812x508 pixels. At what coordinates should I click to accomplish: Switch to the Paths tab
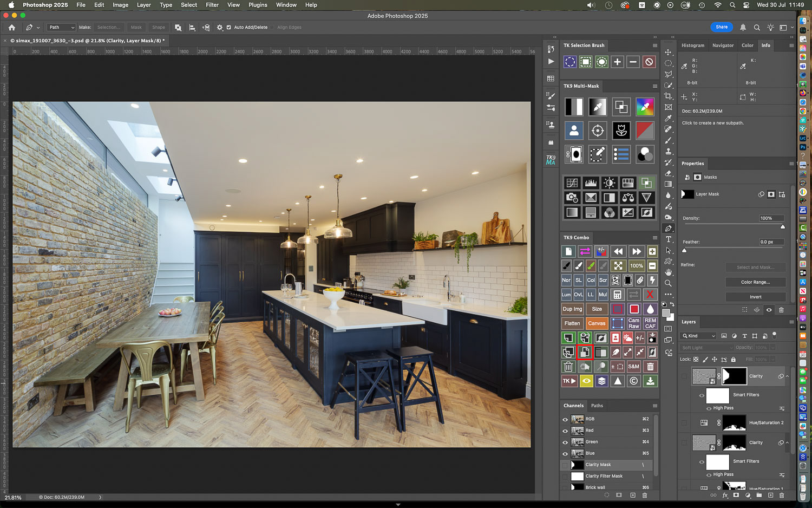[x=597, y=406]
